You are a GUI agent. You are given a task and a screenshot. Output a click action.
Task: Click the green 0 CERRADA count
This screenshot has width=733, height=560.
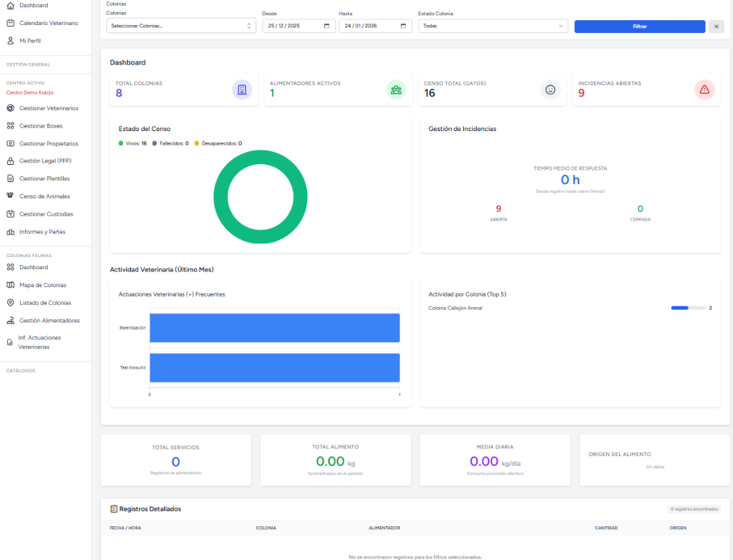(641, 208)
